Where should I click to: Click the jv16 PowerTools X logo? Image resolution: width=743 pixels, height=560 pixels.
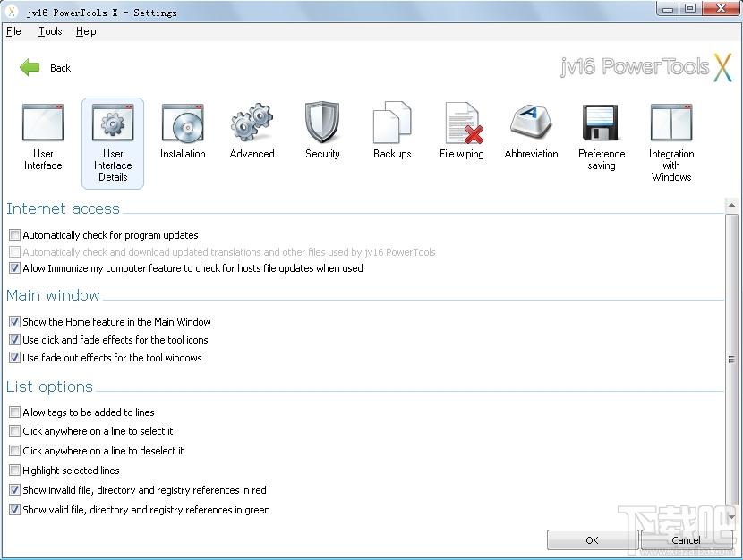[x=646, y=68]
